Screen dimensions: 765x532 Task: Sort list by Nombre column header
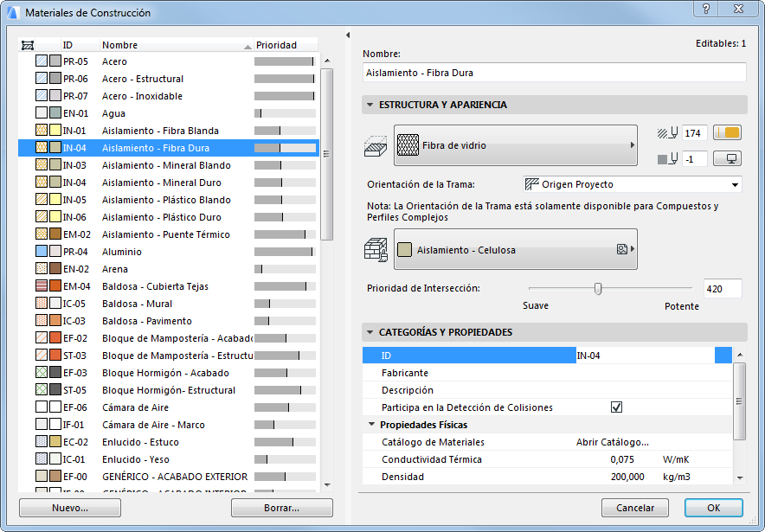177,45
